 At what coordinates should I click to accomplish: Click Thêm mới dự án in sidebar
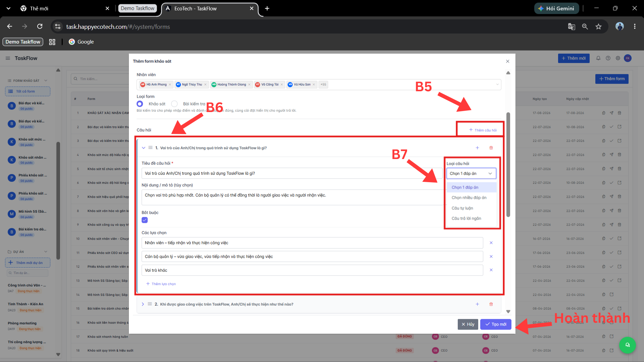tap(28, 263)
